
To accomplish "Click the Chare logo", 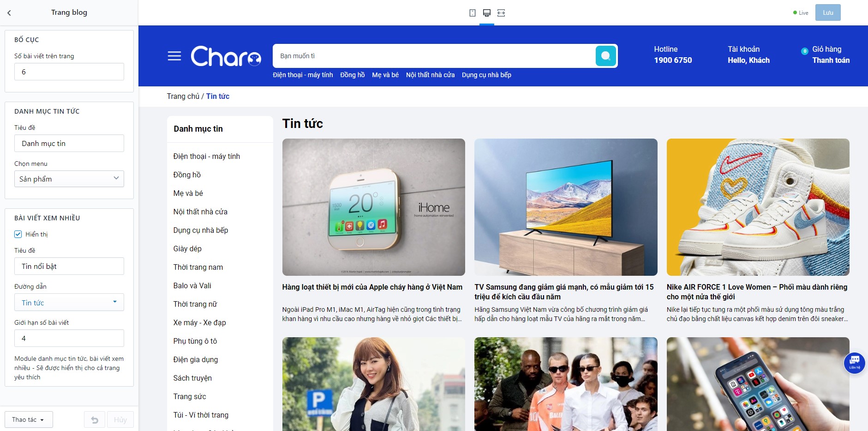I will [226, 56].
